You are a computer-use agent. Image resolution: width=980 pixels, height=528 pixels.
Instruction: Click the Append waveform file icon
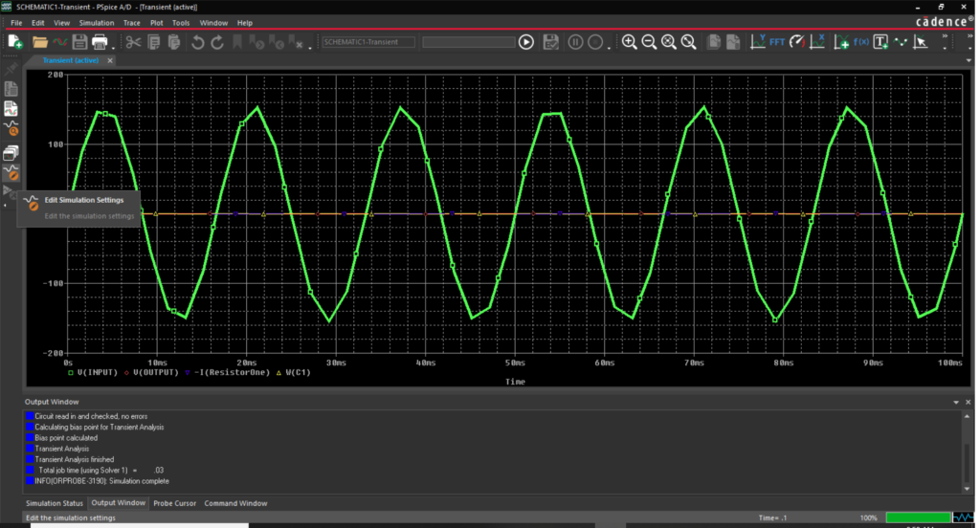click(60, 42)
